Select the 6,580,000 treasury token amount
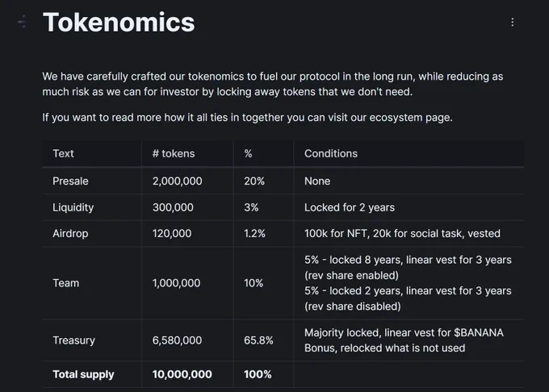The height and width of the screenshot is (392, 549). pos(177,340)
